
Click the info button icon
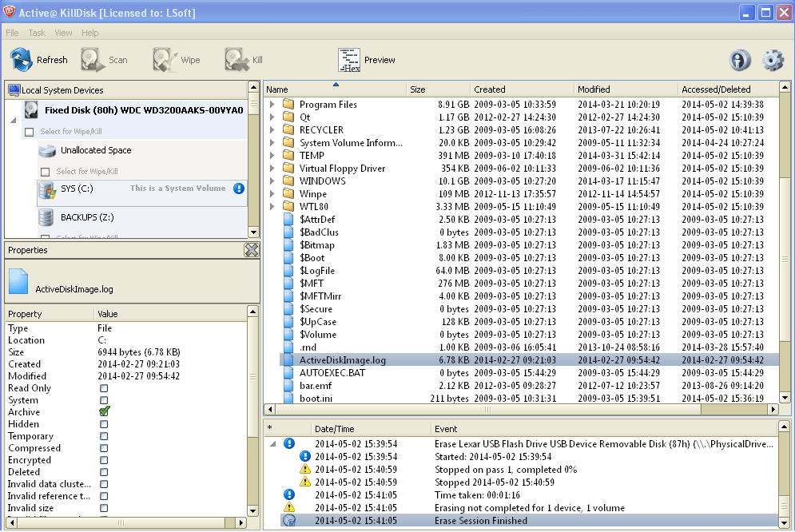740,60
